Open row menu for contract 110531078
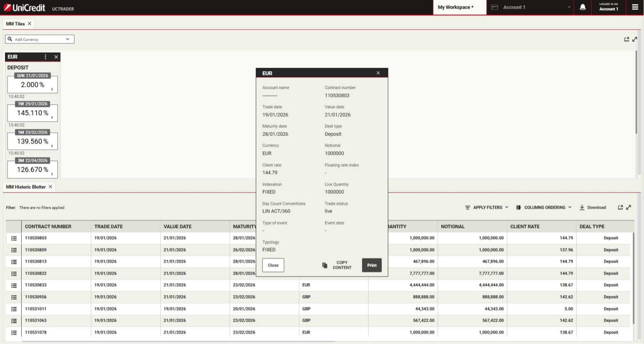 (14, 333)
